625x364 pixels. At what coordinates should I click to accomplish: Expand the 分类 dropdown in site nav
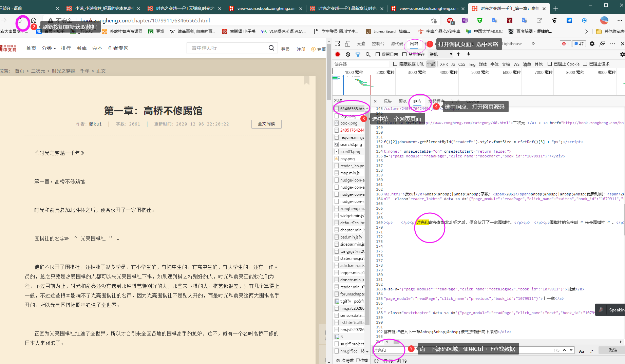49,48
